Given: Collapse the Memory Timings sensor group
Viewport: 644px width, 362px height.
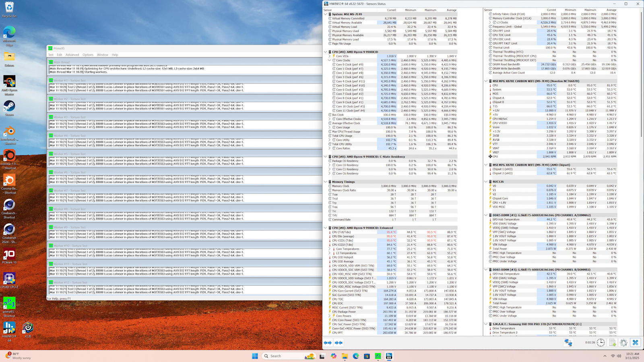Looking at the screenshot, I should 325,182.
